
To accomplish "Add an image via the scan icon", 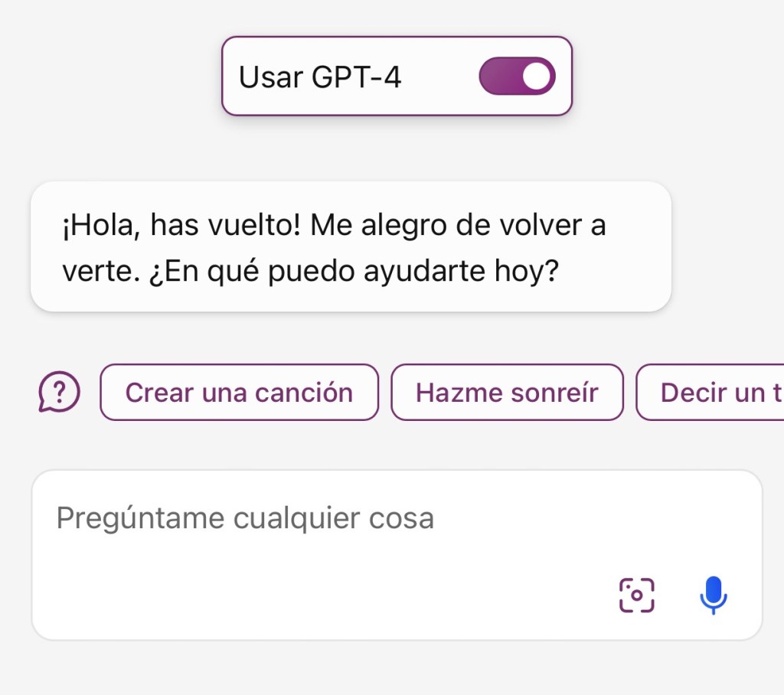I will [x=636, y=595].
